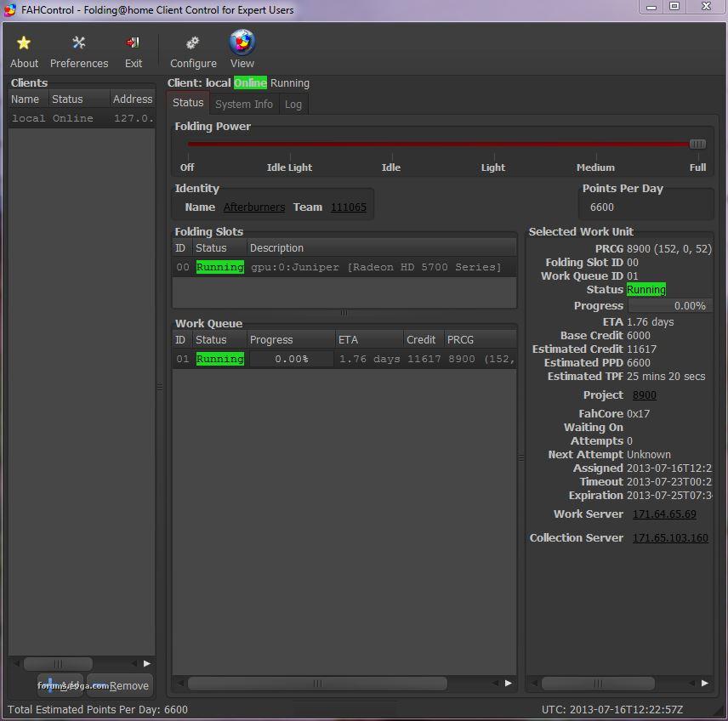Switch to the Status tab
728x721 pixels.
click(x=188, y=103)
